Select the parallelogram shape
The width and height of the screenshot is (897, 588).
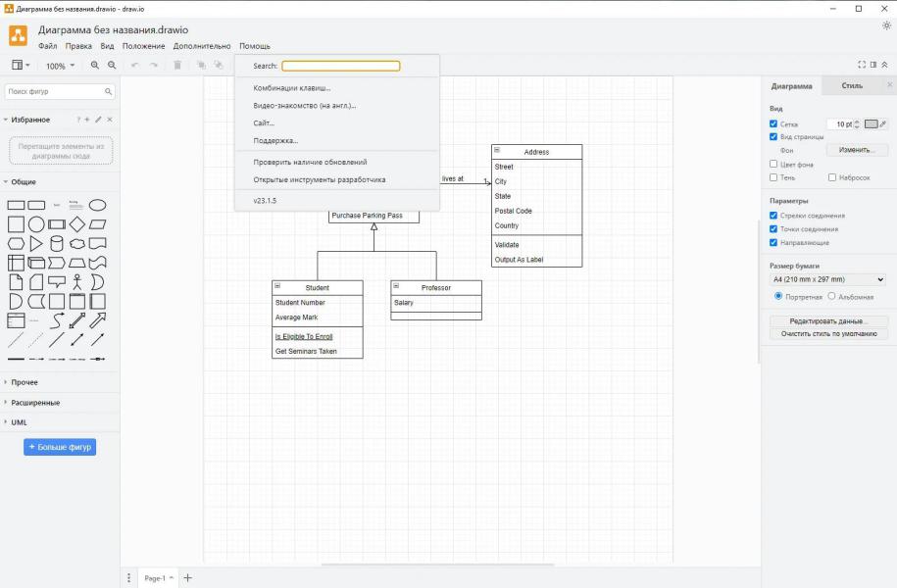(x=97, y=224)
